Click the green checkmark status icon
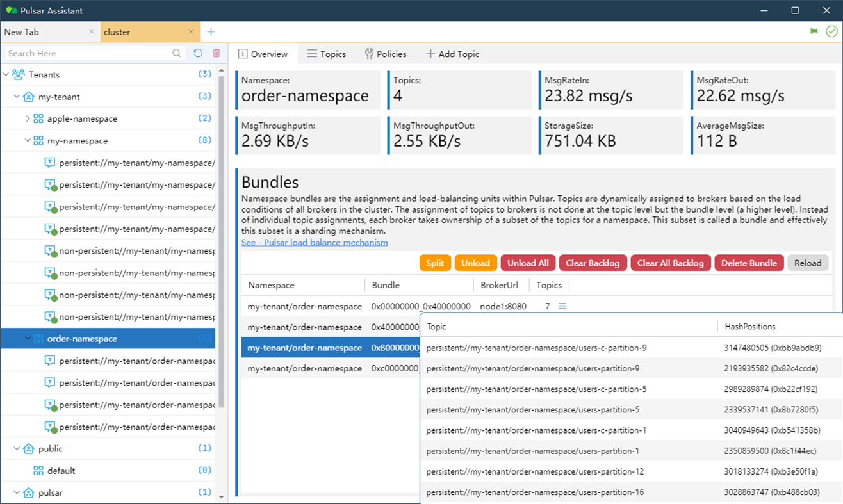Image resolution: width=843 pixels, height=504 pixels. click(831, 31)
